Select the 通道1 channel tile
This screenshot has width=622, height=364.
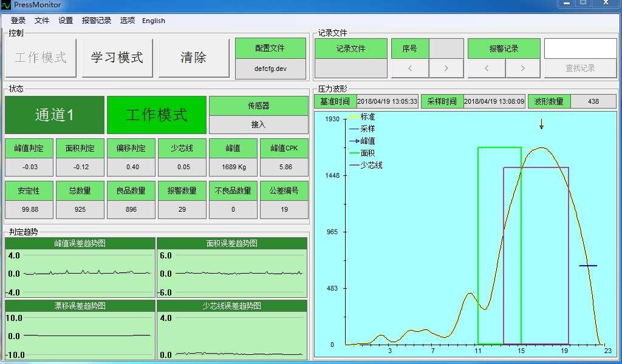55,115
